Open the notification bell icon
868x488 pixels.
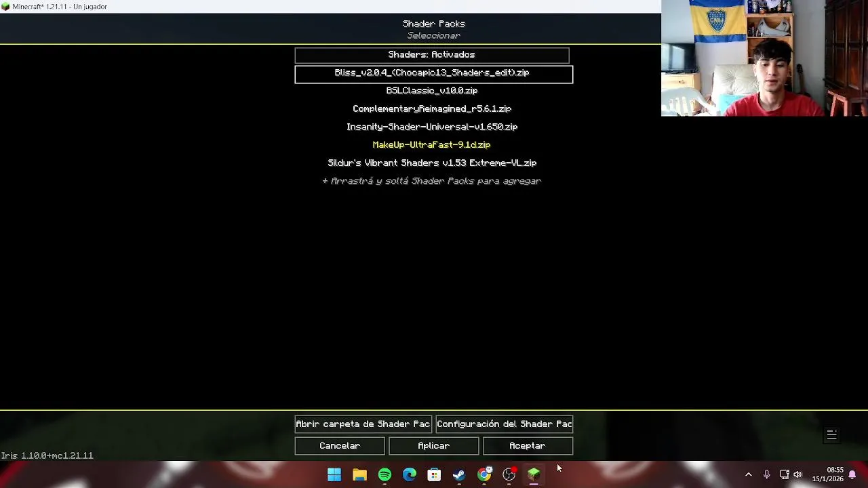[852, 475]
